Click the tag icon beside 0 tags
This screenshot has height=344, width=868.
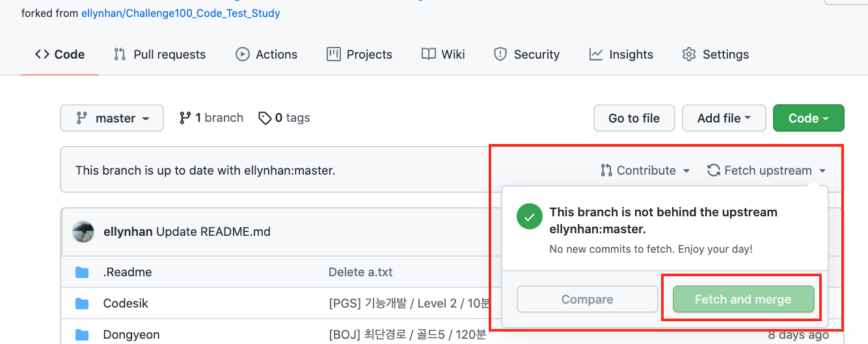[265, 119]
